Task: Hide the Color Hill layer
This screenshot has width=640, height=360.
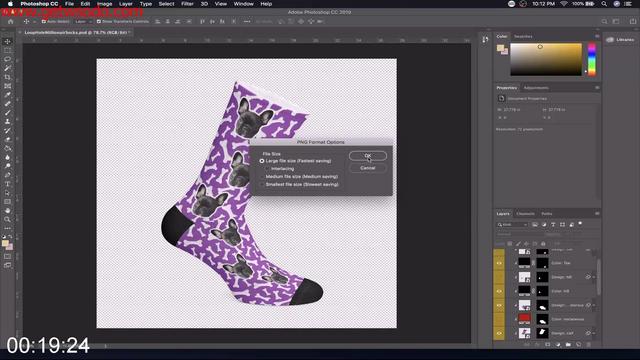Action: (499, 291)
